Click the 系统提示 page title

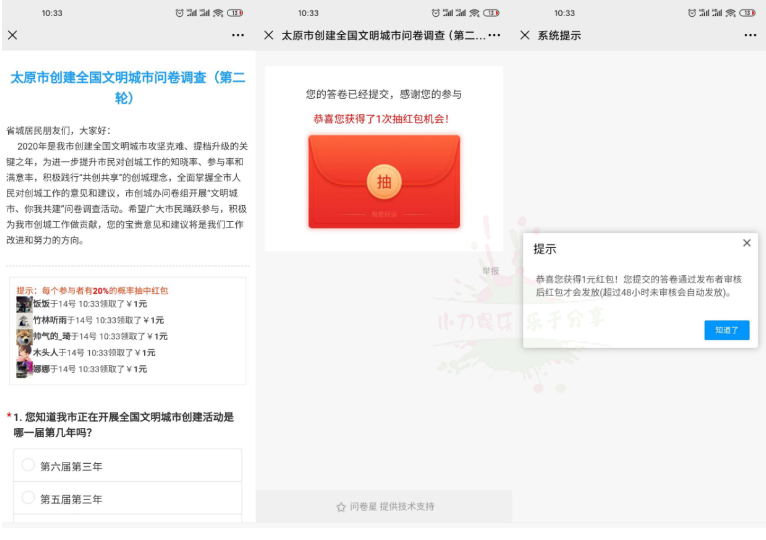coord(559,36)
